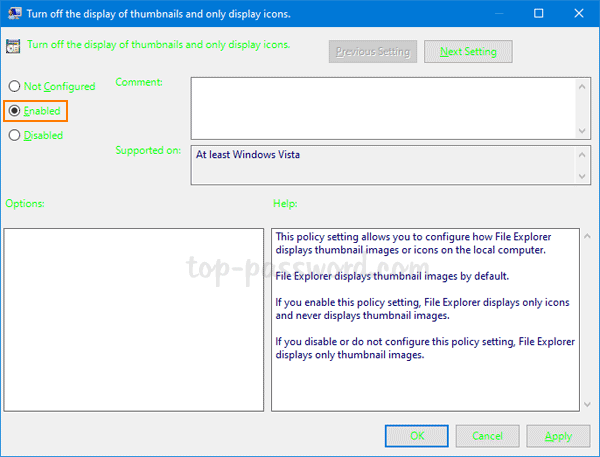Click the 'If you disable or do not configure' paragraph
This screenshot has width=600, height=457.
(425, 348)
